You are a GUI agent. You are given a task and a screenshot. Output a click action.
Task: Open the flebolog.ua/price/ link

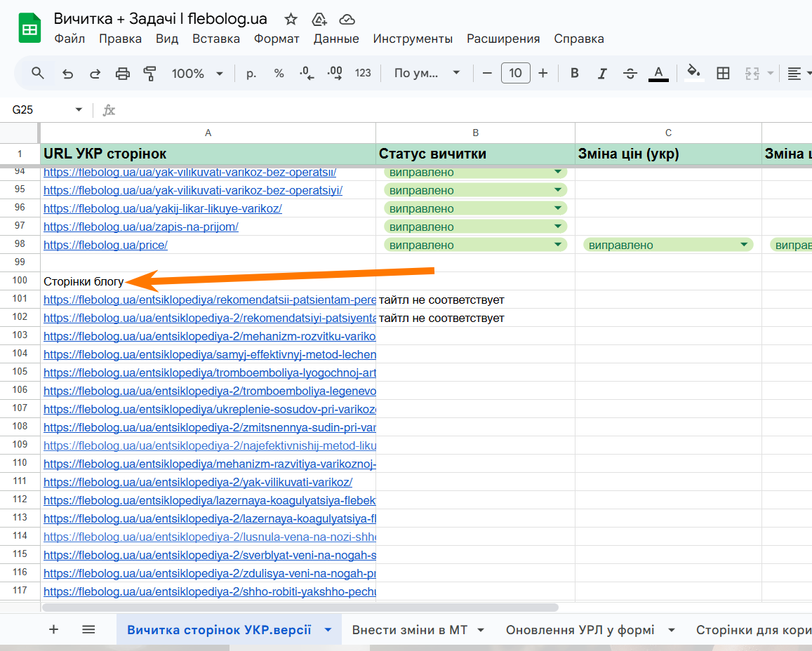[106, 246]
